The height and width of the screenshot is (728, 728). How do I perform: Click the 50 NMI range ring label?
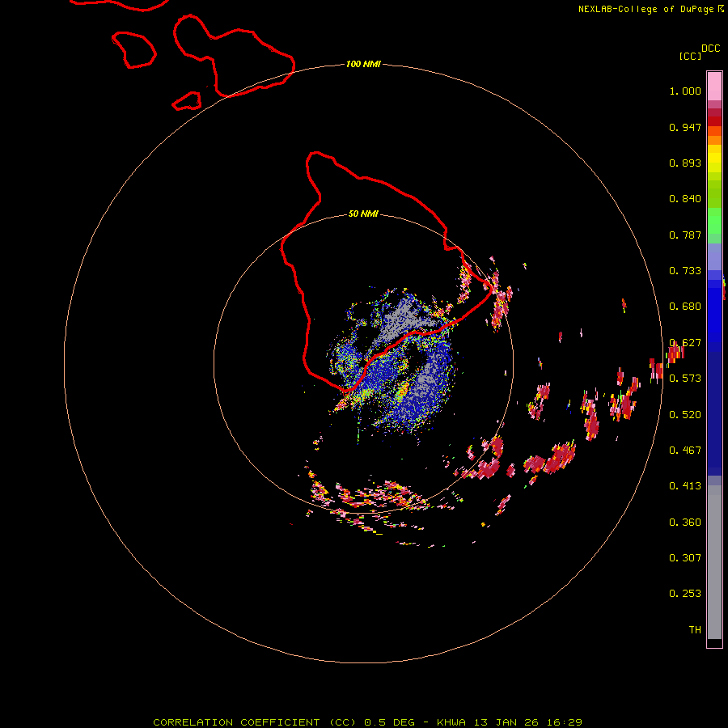pyautogui.click(x=363, y=214)
